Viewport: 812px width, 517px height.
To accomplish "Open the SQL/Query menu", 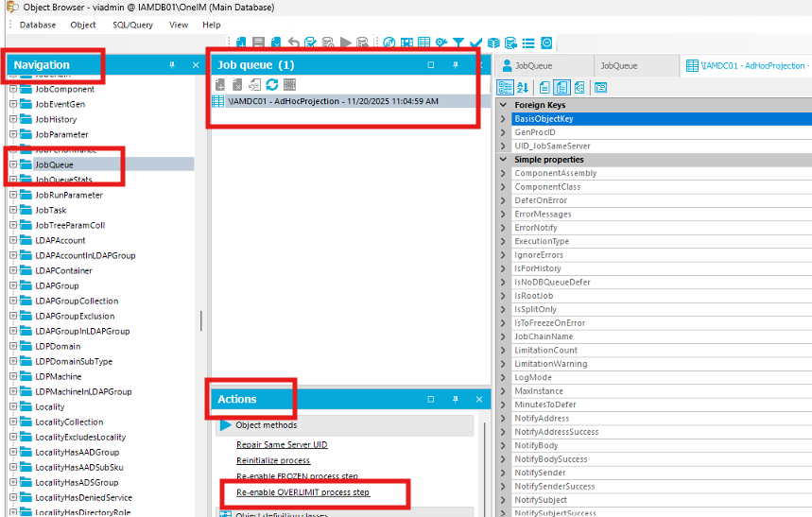I will (x=132, y=25).
